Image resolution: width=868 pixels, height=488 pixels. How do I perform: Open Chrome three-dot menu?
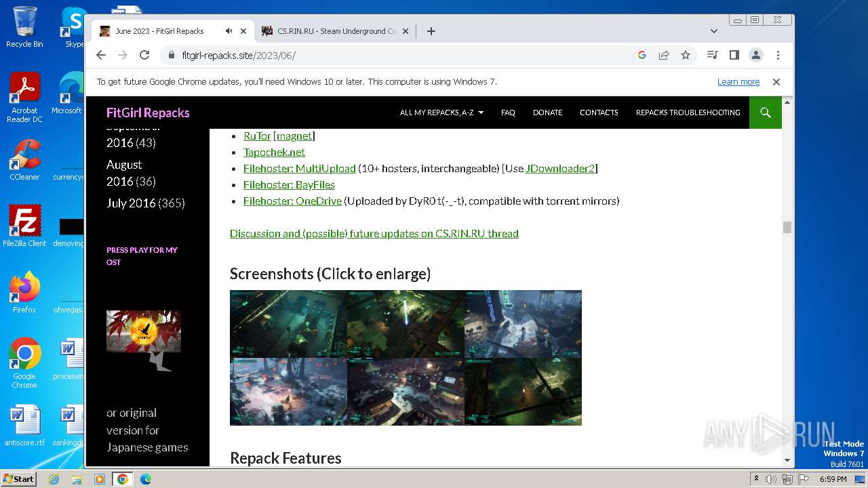click(778, 55)
